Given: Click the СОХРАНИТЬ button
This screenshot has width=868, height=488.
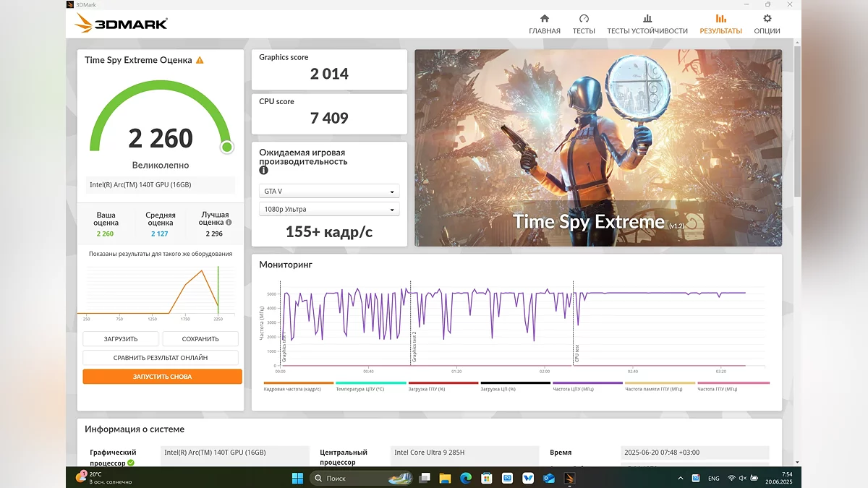Looking at the screenshot, I should pyautogui.click(x=200, y=338).
